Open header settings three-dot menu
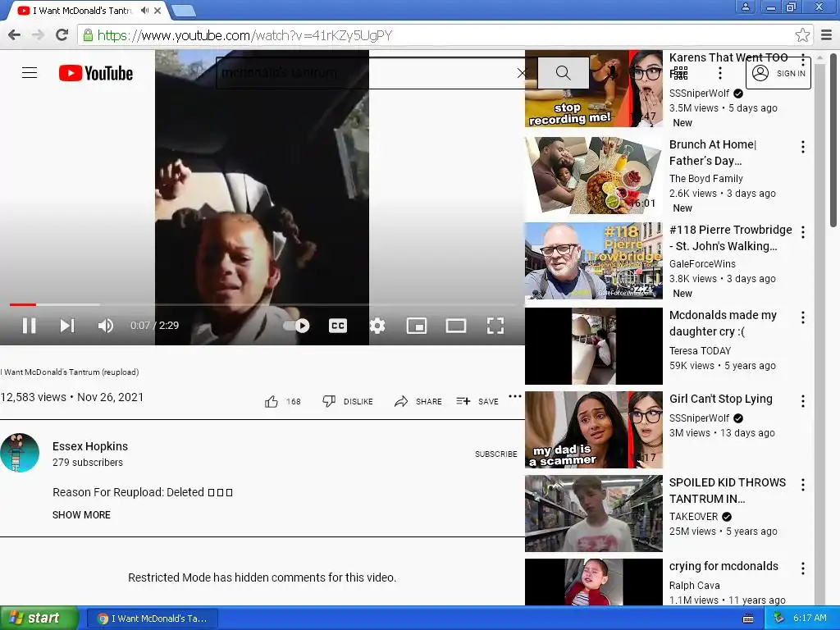Screen dimensions: 840x630 pyautogui.click(x=720, y=73)
